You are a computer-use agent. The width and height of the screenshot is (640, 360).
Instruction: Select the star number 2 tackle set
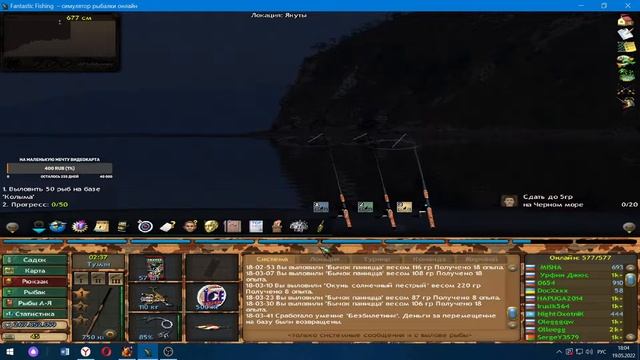(81, 307)
